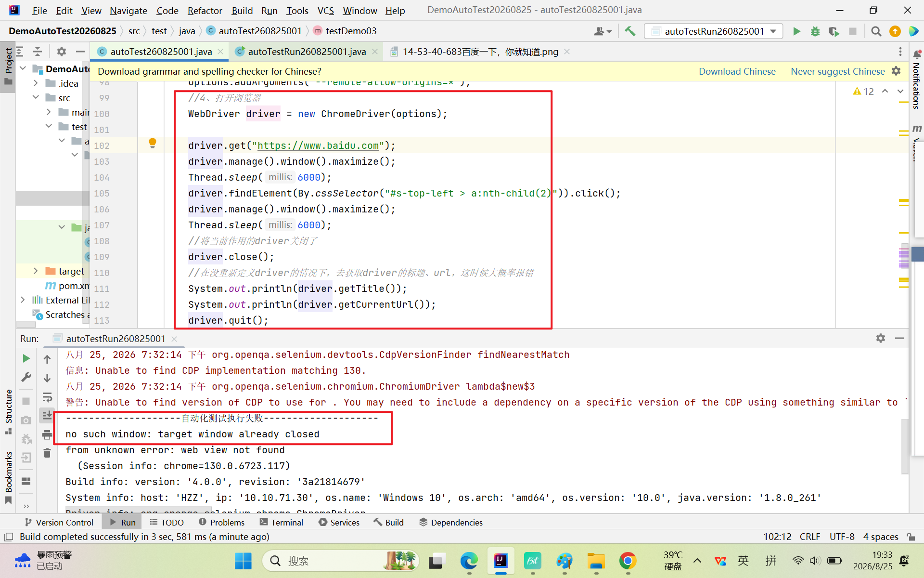Image resolution: width=924 pixels, height=578 pixels.
Task: Build project with the hammer icon
Action: [x=630, y=31]
